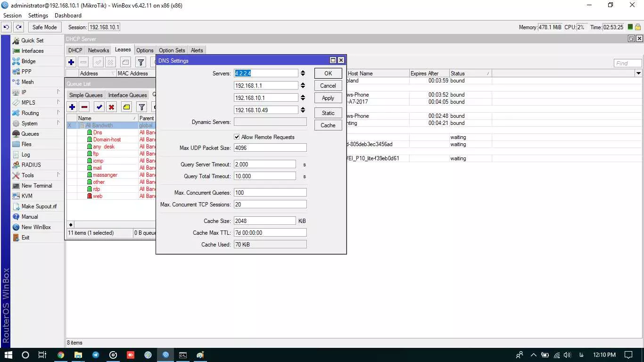Open the Session menu

point(12,16)
